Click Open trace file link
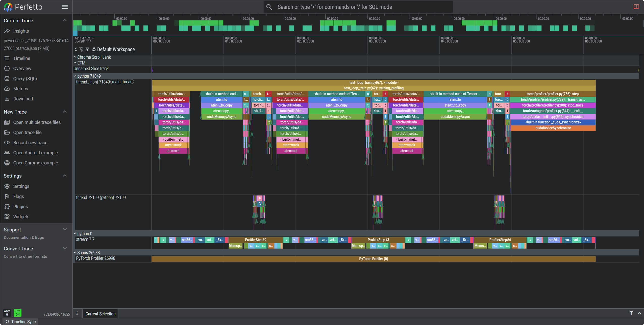Viewport: 644px width, 325px height. [x=27, y=133]
